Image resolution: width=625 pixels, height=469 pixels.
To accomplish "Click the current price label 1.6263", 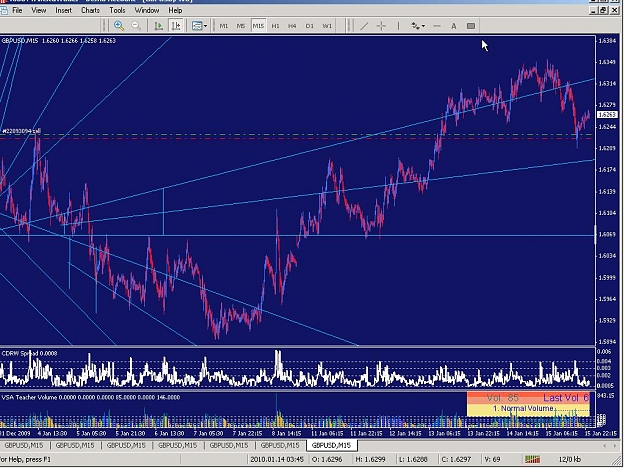I will click(x=607, y=115).
